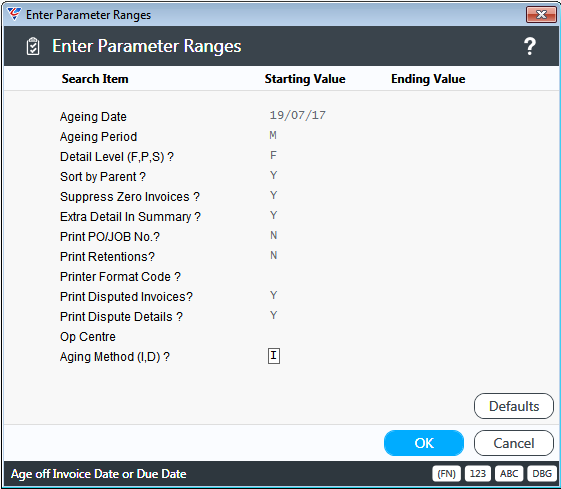Select the Detail Level value F

(273, 155)
